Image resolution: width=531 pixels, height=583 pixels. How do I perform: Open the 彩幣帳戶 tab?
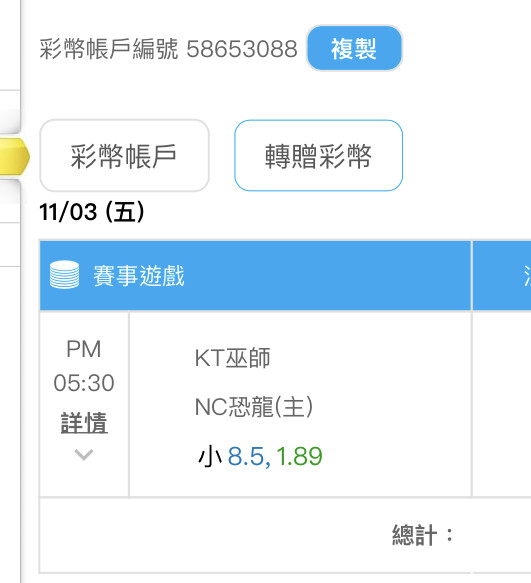[x=124, y=155]
